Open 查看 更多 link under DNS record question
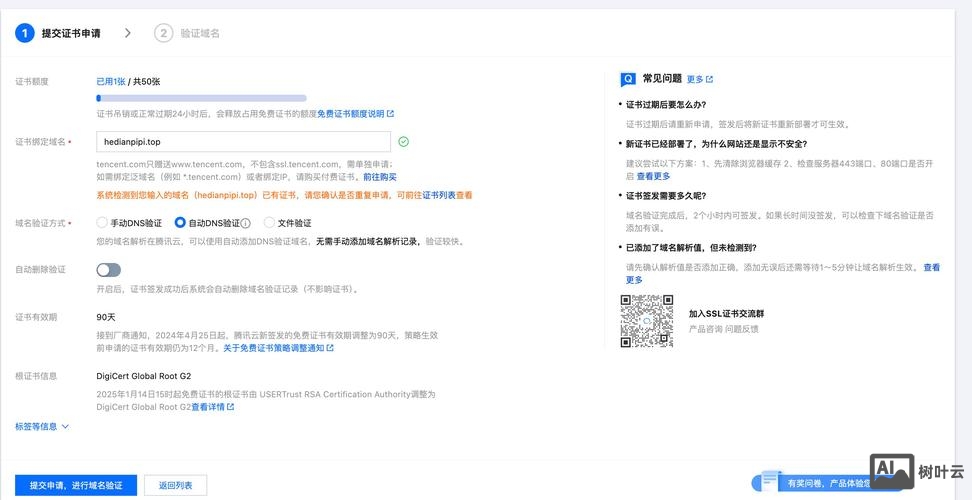This screenshot has height=500, width=972. 931,268
